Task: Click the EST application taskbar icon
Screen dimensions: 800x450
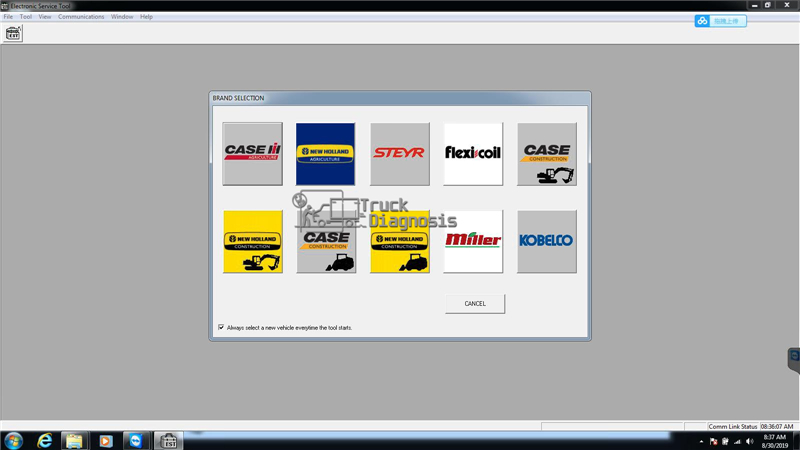Action: tap(168, 441)
